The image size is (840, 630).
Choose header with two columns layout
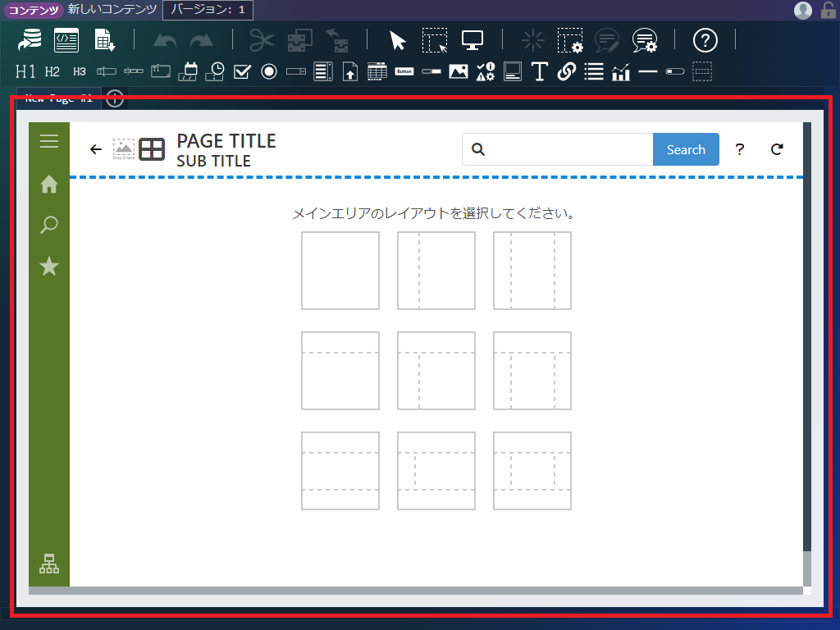point(436,371)
